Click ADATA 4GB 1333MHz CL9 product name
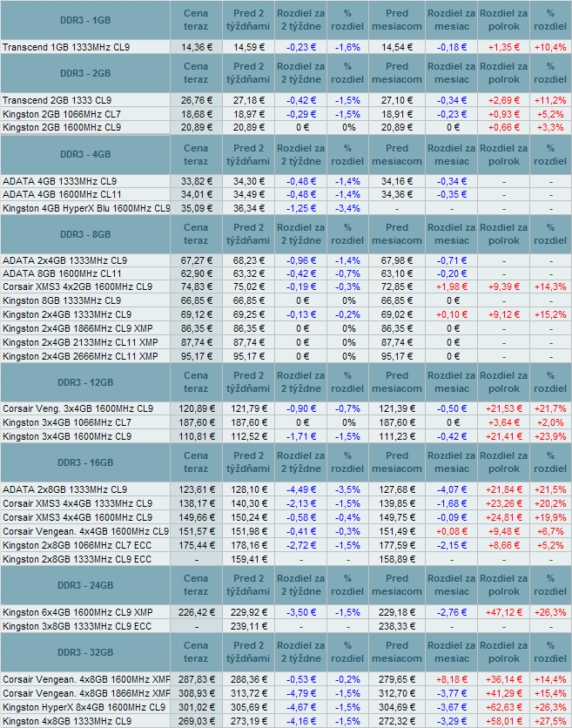 [x=59, y=181]
